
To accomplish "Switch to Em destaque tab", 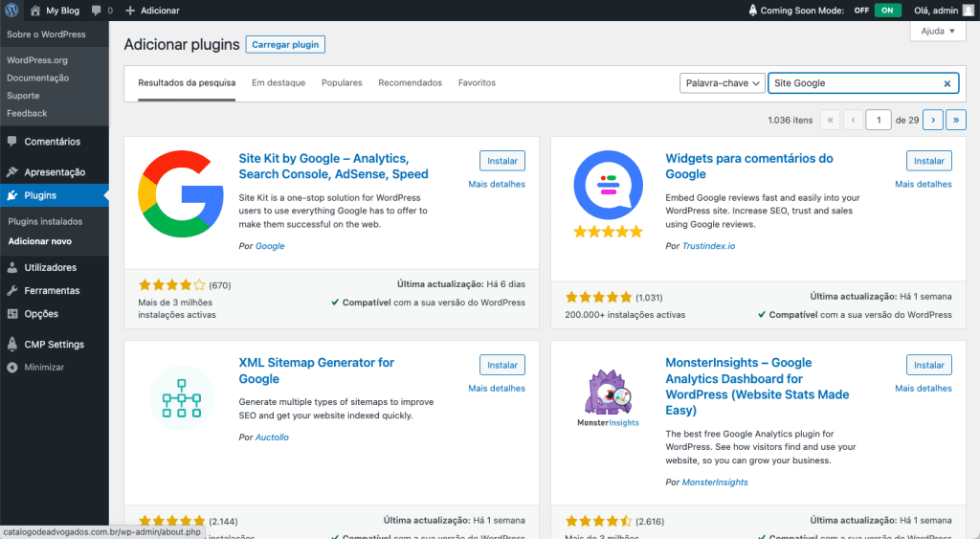I will 278,82.
